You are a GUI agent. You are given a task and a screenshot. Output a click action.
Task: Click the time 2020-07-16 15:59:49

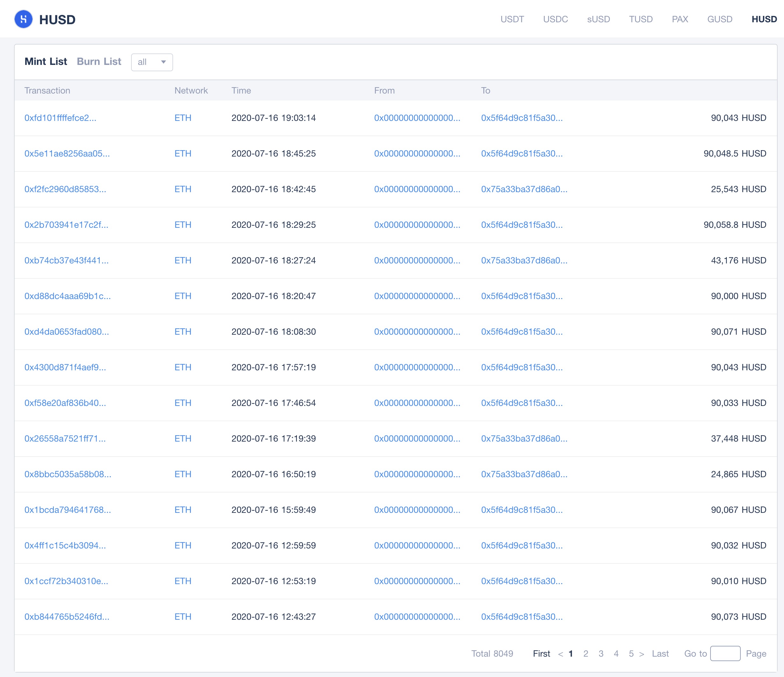tap(274, 510)
